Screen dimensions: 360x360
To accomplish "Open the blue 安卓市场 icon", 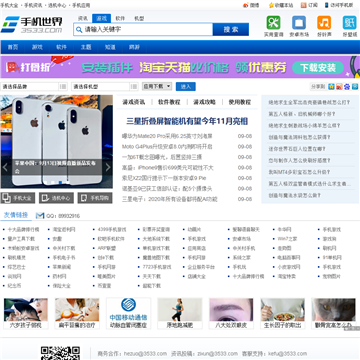I will pos(299,23).
